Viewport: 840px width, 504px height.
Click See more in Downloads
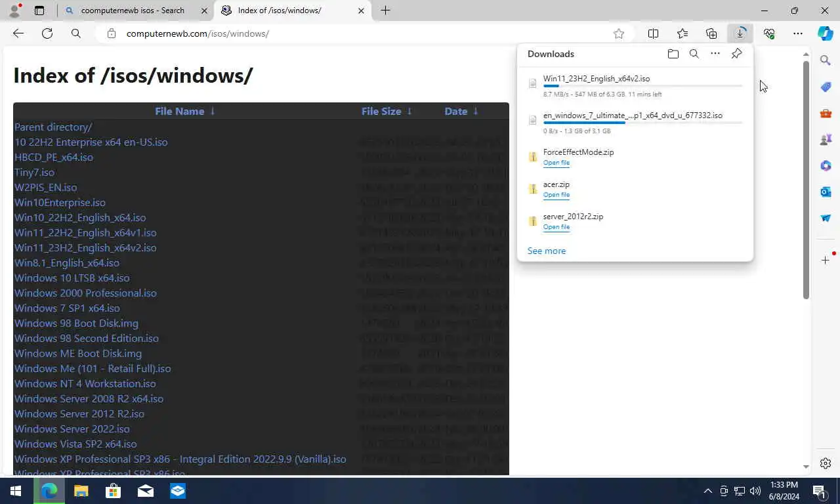[547, 251]
